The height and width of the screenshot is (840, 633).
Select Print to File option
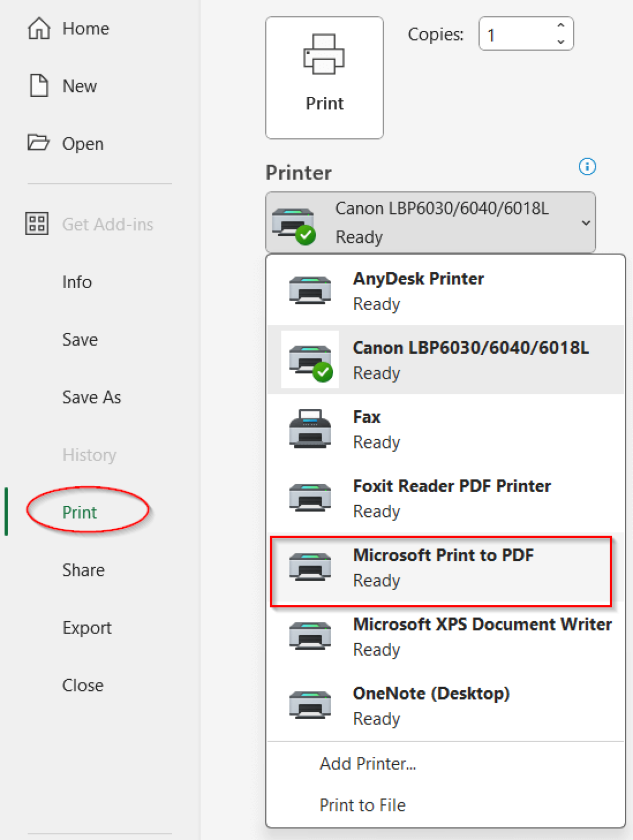click(x=363, y=804)
